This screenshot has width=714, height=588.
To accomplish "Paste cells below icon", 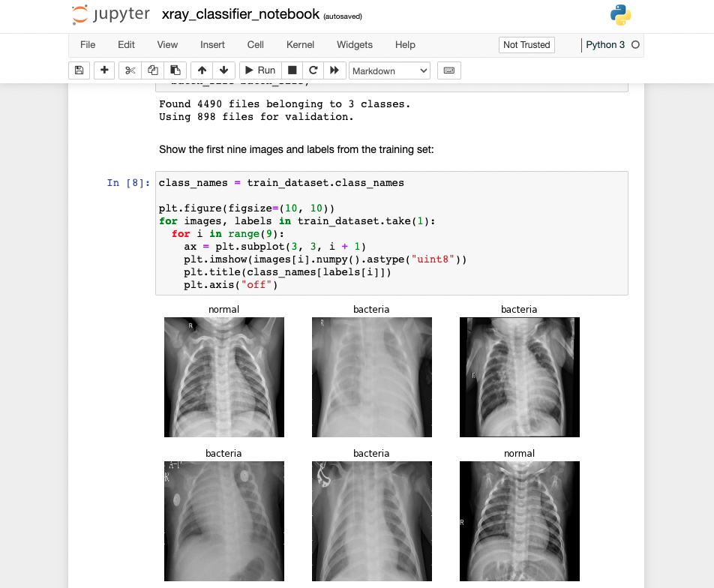I will click(x=175, y=70).
